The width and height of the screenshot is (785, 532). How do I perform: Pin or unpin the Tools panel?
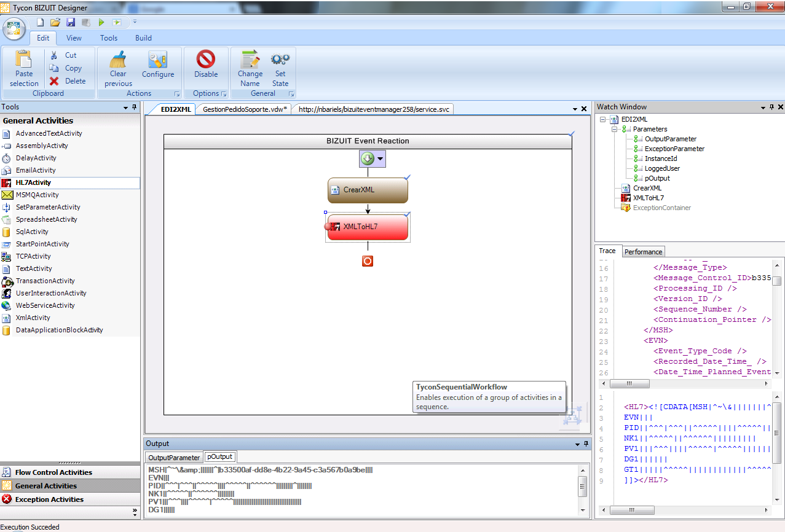[134, 107]
